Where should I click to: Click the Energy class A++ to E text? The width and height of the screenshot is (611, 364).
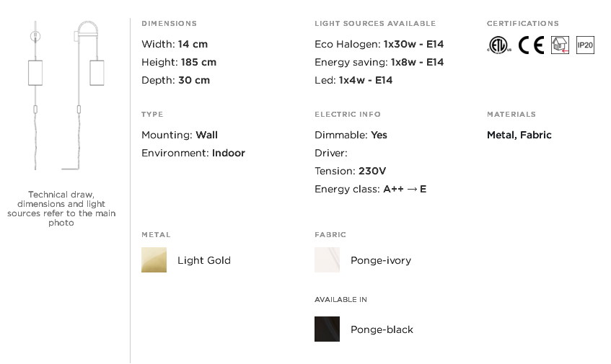(370, 189)
